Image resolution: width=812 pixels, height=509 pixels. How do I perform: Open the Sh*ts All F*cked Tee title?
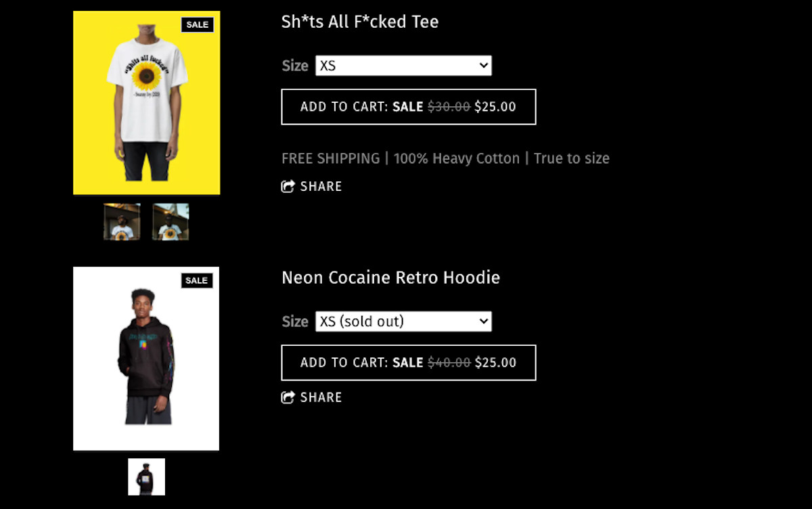[360, 22]
